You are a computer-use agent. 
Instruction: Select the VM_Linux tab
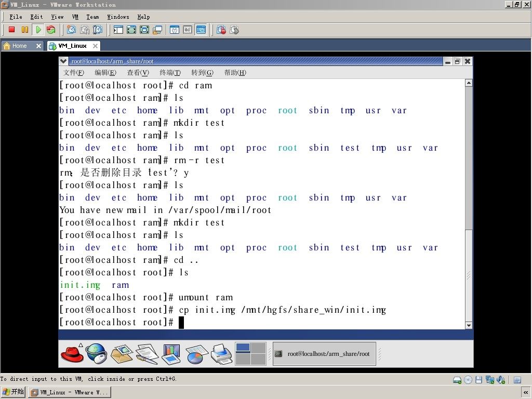pos(72,46)
